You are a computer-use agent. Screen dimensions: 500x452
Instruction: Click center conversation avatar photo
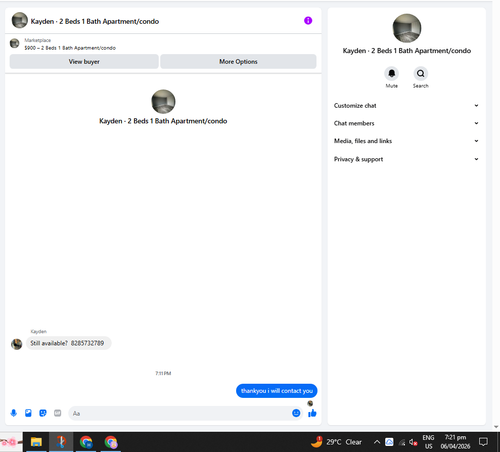(x=163, y=102)
